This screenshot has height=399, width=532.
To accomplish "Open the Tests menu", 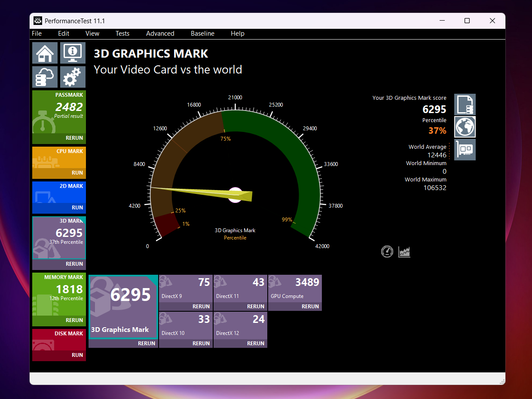I will coord(122,34).
